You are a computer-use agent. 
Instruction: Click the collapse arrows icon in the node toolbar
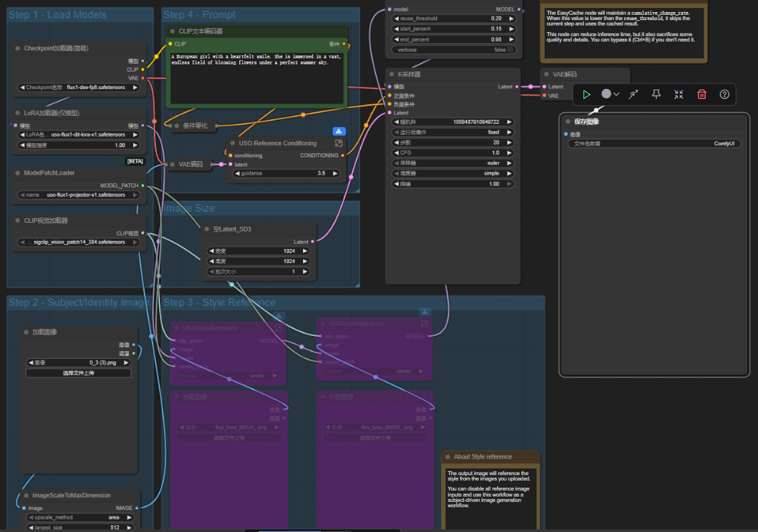tap(678, 94)
